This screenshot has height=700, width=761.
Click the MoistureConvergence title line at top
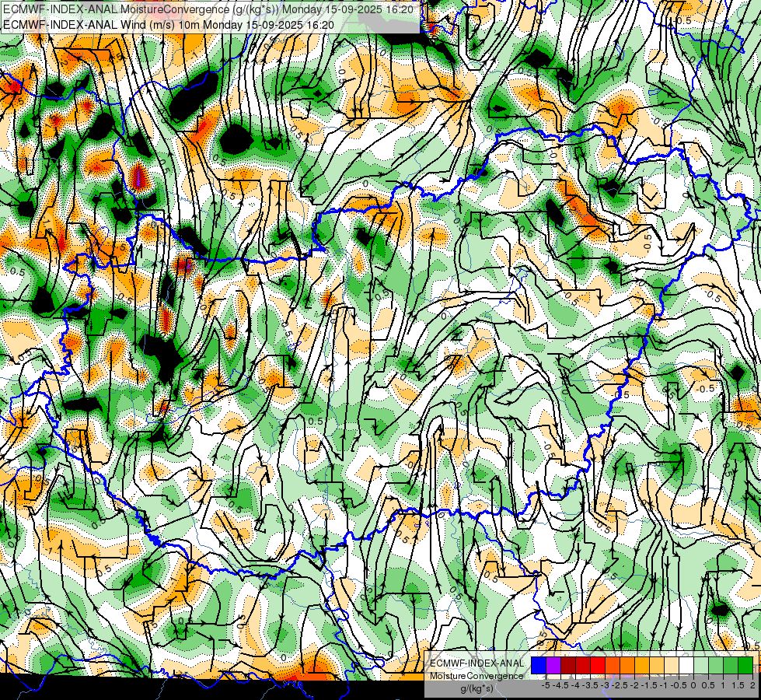point(208,9)
